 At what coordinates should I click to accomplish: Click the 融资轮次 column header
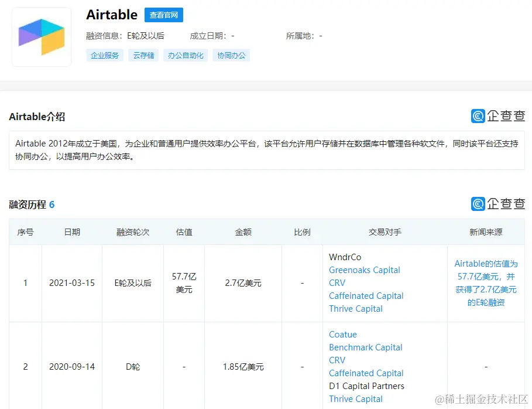point(133,232)
